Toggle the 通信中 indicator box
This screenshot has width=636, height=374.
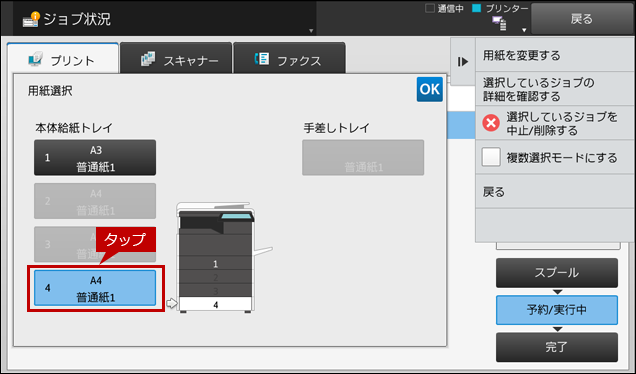tap(430, 8)
